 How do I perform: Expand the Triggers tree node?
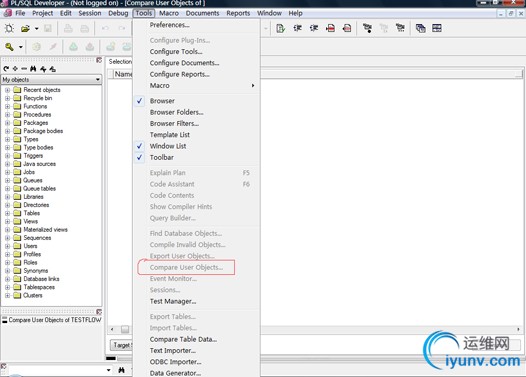tap(7, 156)
